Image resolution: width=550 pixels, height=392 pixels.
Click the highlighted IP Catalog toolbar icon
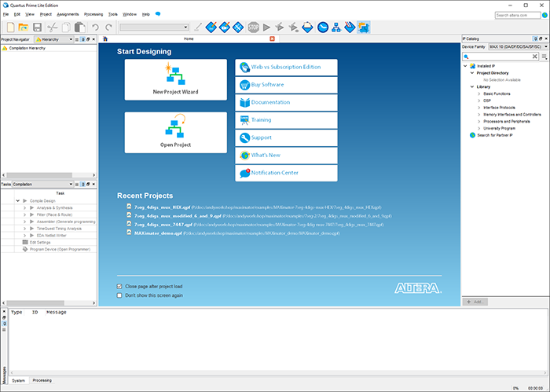[x=364, y=27]
